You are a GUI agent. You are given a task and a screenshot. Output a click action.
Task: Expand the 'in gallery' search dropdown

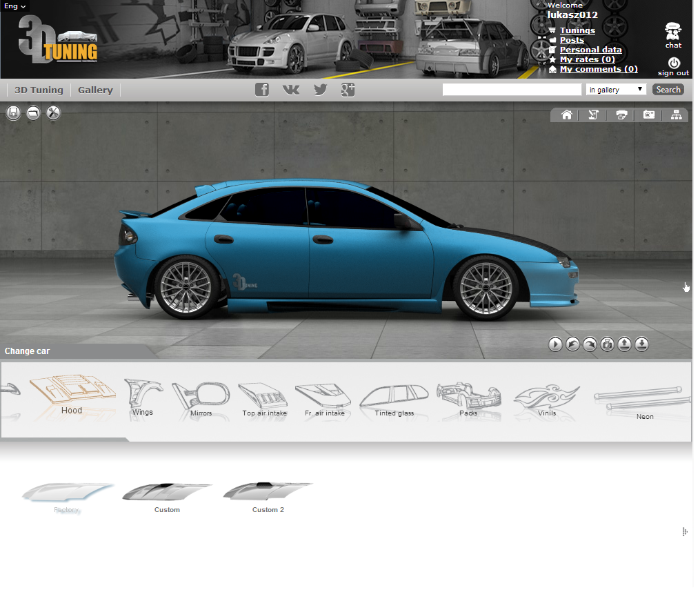[x=616, y=90]
